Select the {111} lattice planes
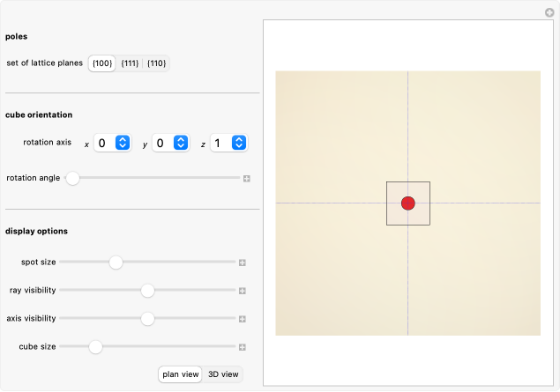 pyautogui.click(x=130, y=63)
